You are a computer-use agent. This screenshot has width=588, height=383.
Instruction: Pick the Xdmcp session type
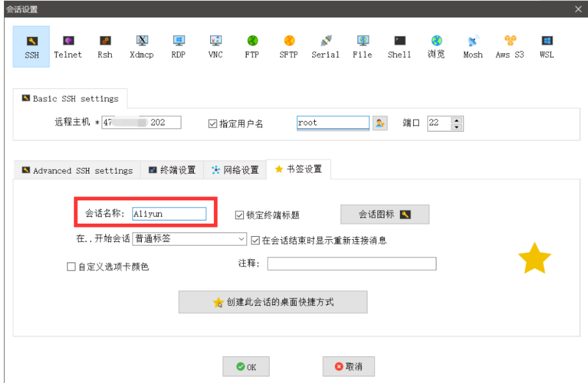click(142, 47)
